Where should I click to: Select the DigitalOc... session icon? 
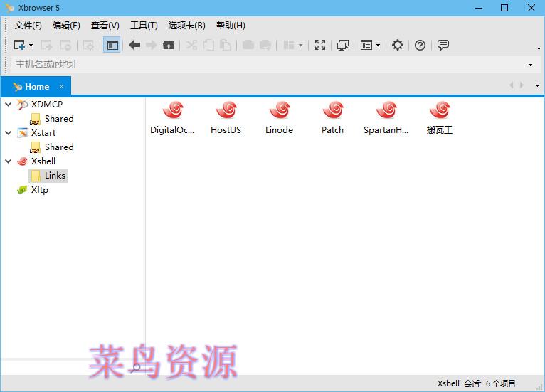coord(172,118)
